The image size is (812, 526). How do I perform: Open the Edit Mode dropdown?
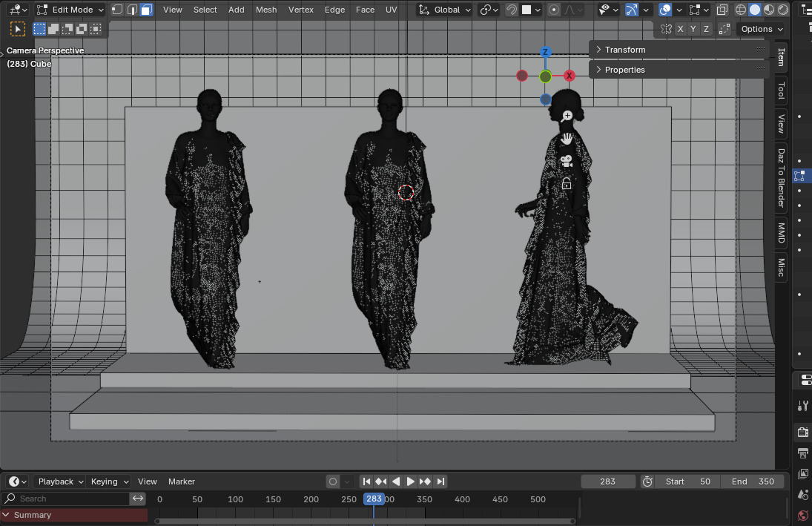[x=70, y=10]
